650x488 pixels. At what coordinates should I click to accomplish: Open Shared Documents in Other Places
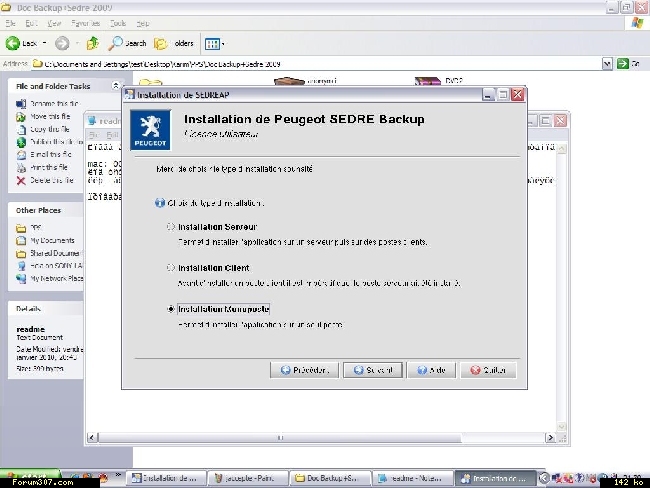click(x=56, y=253)
